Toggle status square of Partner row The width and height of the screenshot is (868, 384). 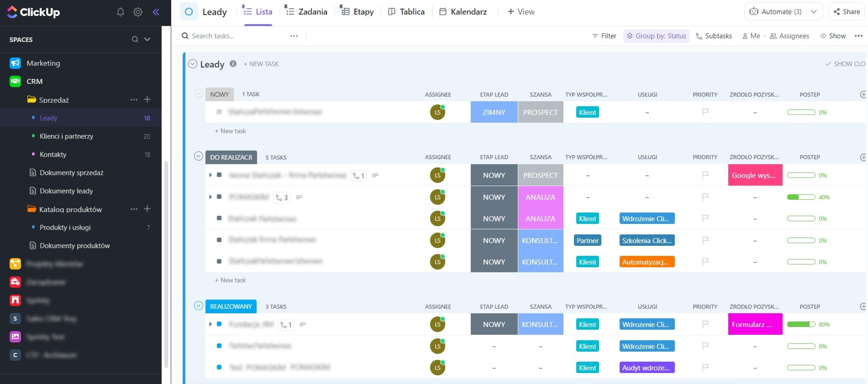(219, 240)
